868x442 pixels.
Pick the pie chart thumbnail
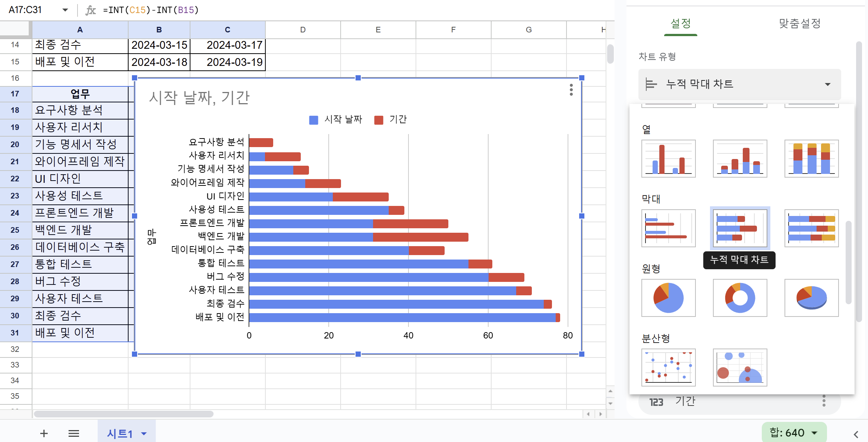(x=668, y=298)
